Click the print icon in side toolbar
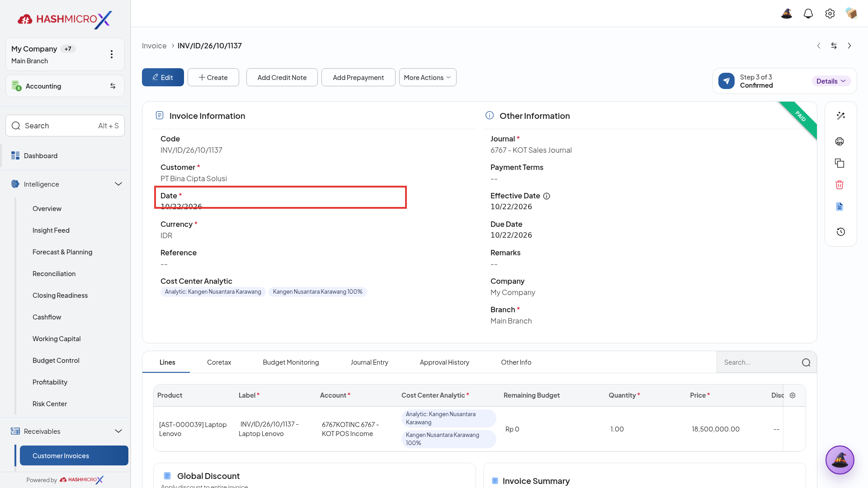Viewport: 868px width, 488px height. point(840,141)
